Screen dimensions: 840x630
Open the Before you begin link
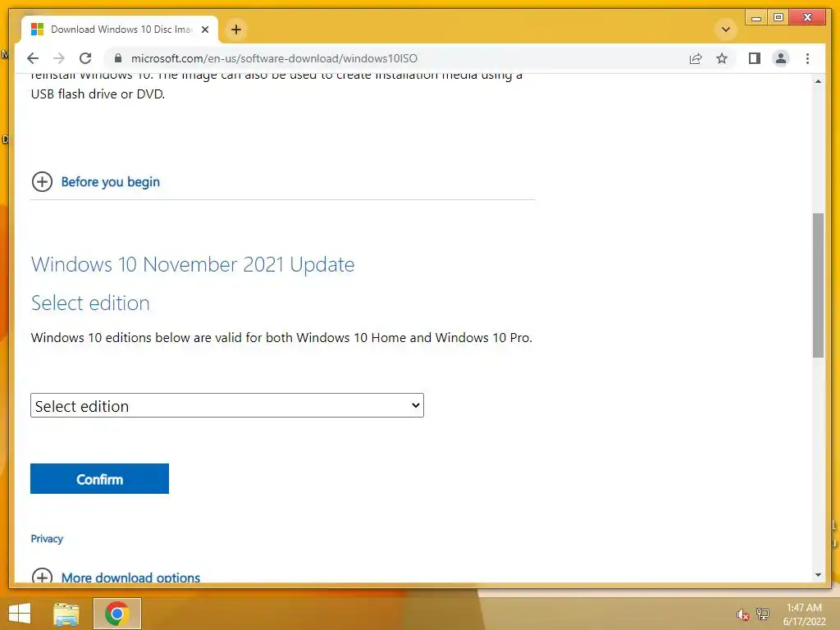pyautogui.click(x=111, y=182)
